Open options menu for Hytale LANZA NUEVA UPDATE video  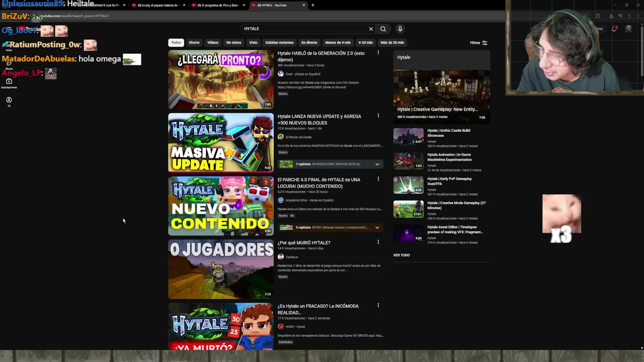378,116
